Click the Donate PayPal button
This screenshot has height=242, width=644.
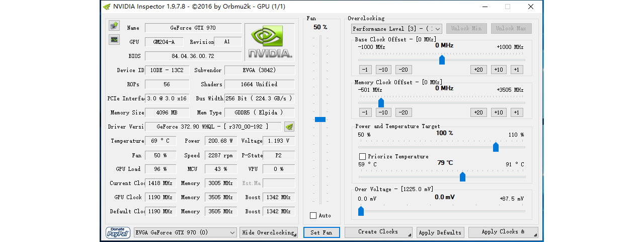118,232
